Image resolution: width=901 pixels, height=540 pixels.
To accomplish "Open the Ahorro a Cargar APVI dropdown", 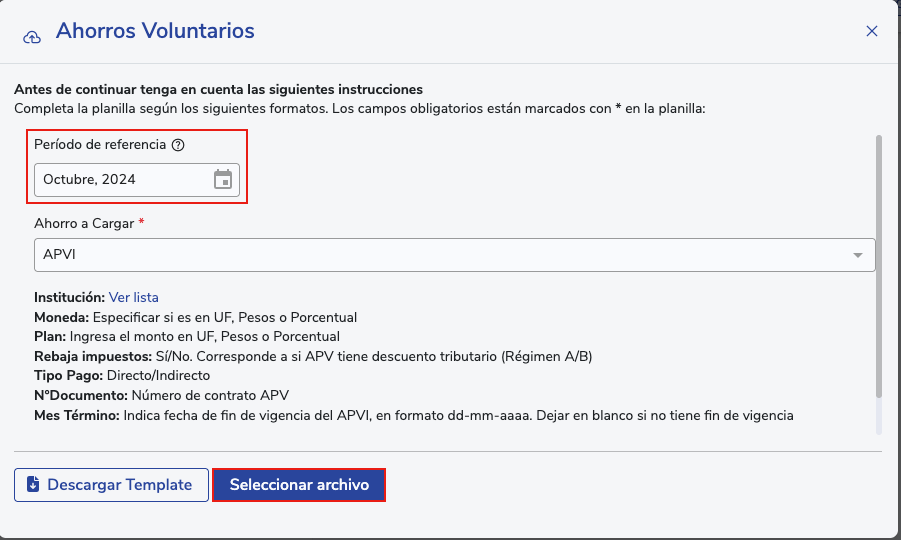I will coord(455,255).
